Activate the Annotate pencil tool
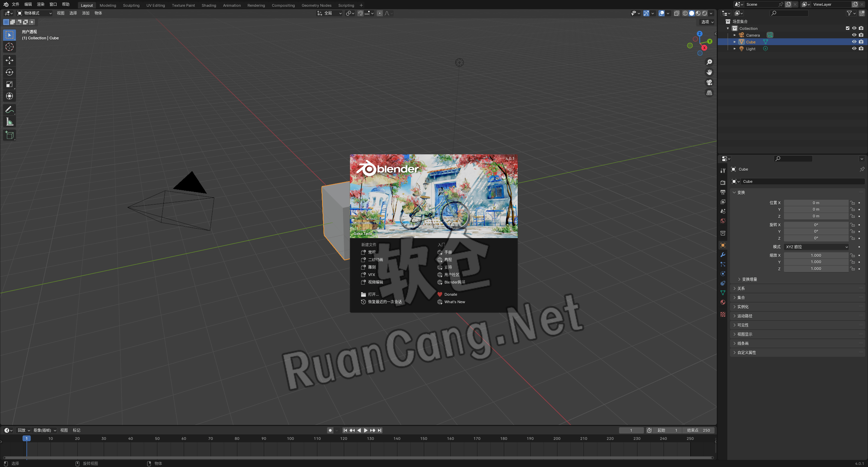The image size is (868, 467). 9,110
